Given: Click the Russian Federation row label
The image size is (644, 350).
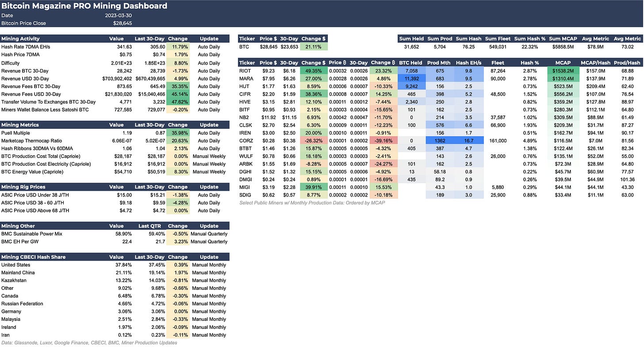Looking at the screenshot, I should click(22, 304).
